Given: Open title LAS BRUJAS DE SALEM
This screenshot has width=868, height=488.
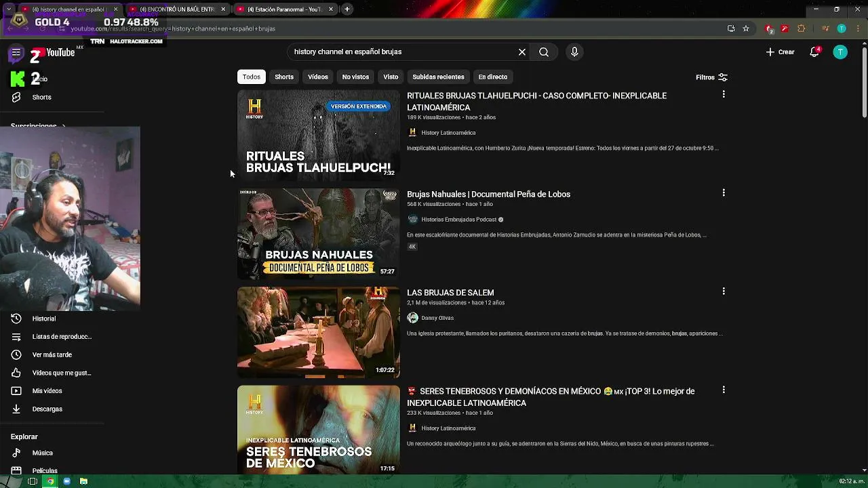Looking at the screenshot, I should (x=450, y=293).
